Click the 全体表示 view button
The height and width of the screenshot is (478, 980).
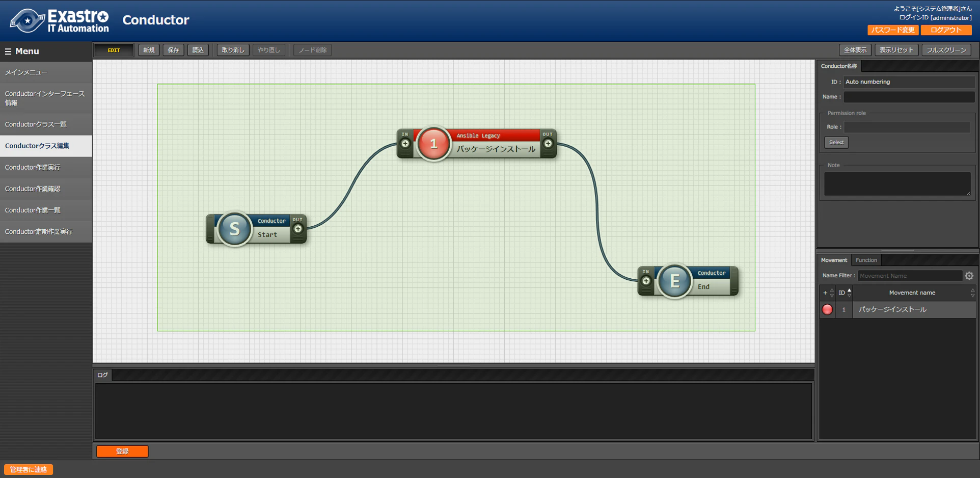(x=855, y=50)
